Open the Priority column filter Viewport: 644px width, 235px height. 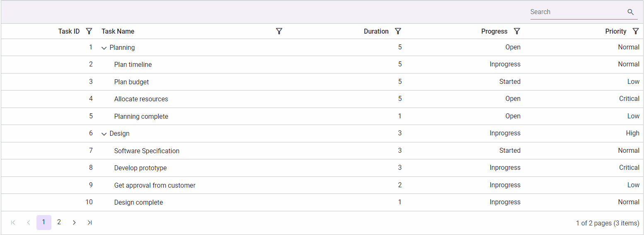(635, 31)
